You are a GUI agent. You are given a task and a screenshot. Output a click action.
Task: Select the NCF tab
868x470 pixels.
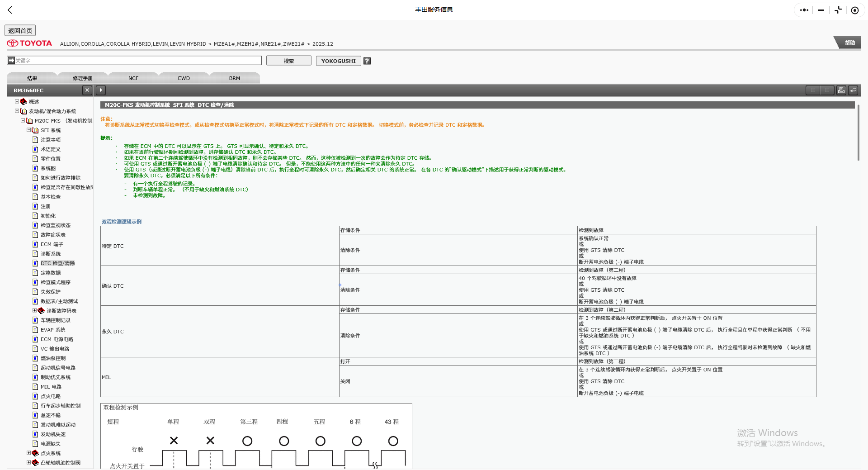pos(133,78)
